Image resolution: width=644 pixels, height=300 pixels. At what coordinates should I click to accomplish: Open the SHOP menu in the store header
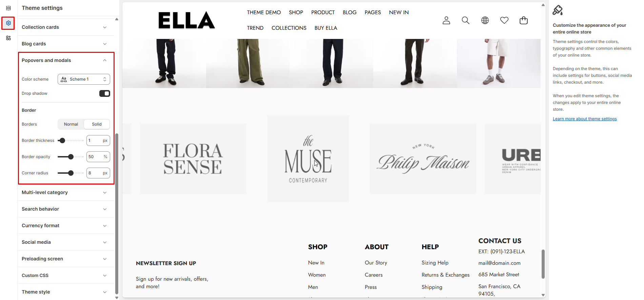click(296, 13)
